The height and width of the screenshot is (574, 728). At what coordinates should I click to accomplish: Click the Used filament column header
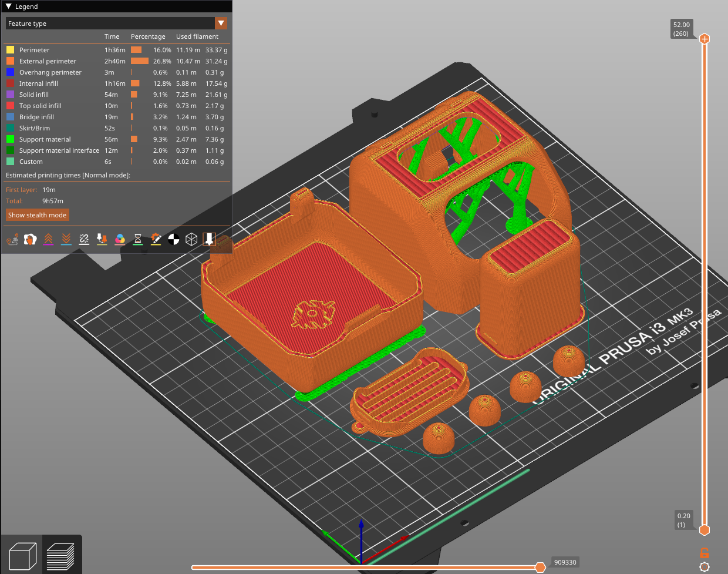(x=197, y=36)
